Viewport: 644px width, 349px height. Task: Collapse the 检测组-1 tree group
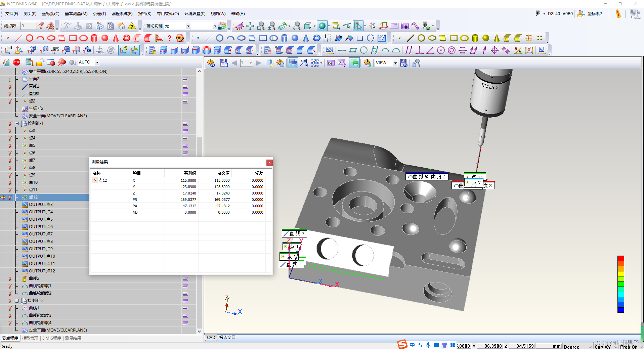click(17, 123)
